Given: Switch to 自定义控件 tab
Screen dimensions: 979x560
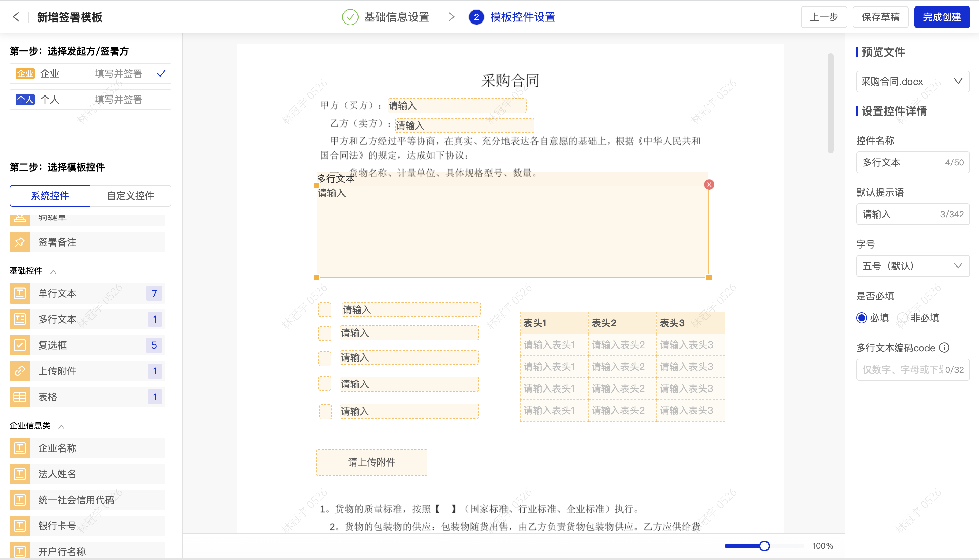Looking at the screenshot, I should (x=130, y=196).
